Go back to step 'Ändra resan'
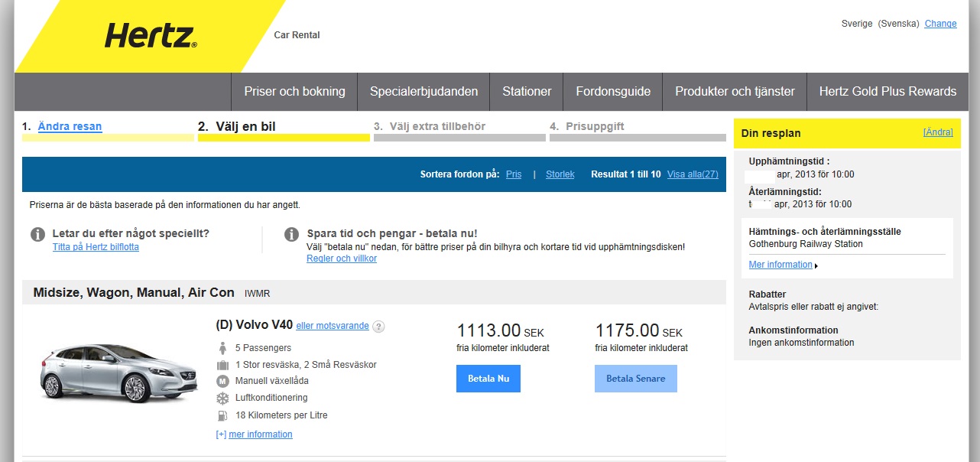Screen dimensions: 980x462 pyautogui.click(x=70, y=127)
